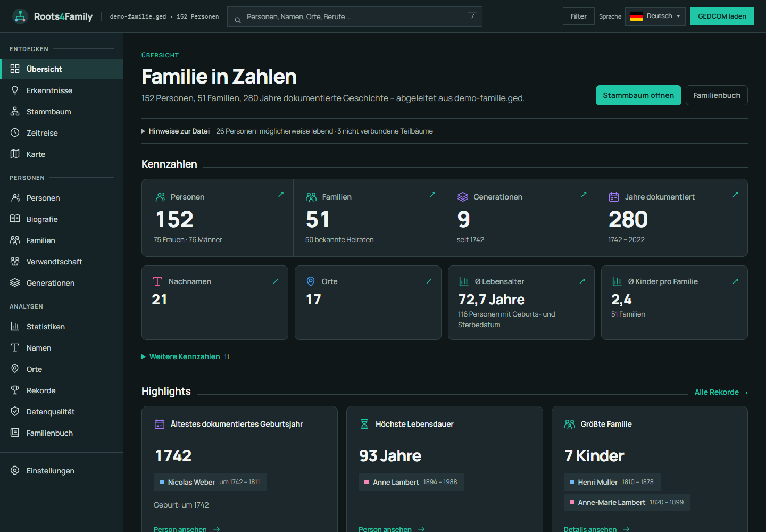Focus the Personen, Namen, Orte search field

point(355,16)
